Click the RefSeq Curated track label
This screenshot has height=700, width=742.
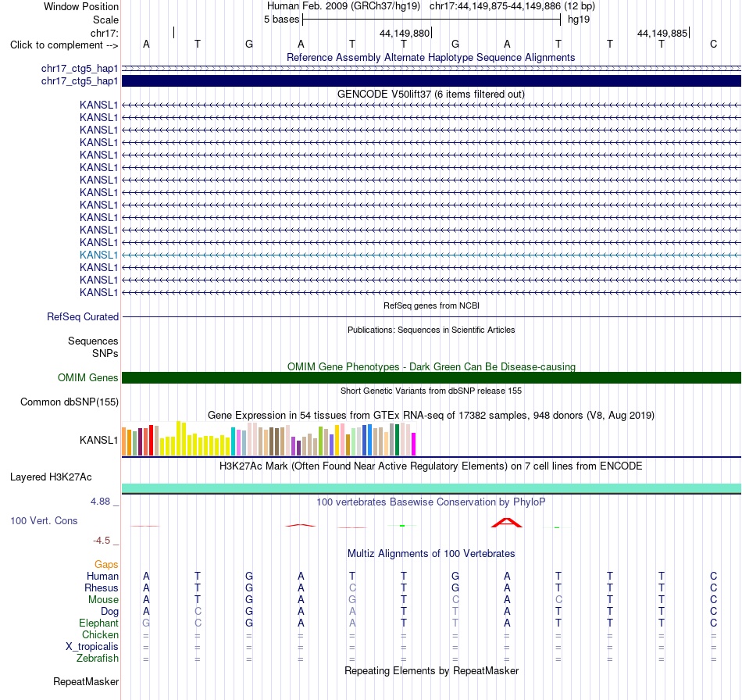pyautogui.click(x=82, y=316)
